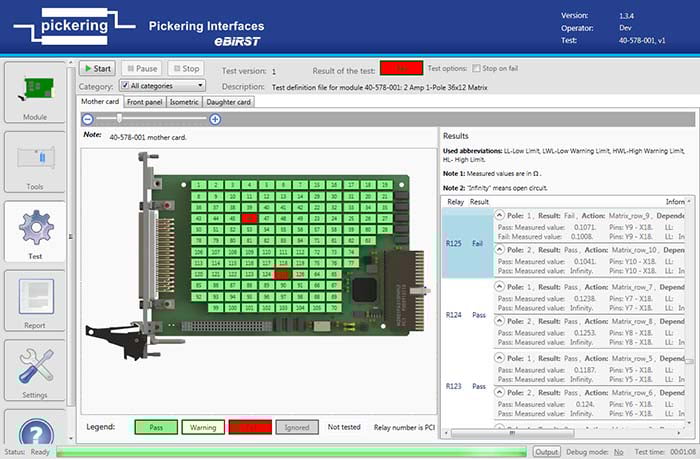Click the Relay column header
The height and width of the screenshot is (460, 700).
[x=455, y=202]
